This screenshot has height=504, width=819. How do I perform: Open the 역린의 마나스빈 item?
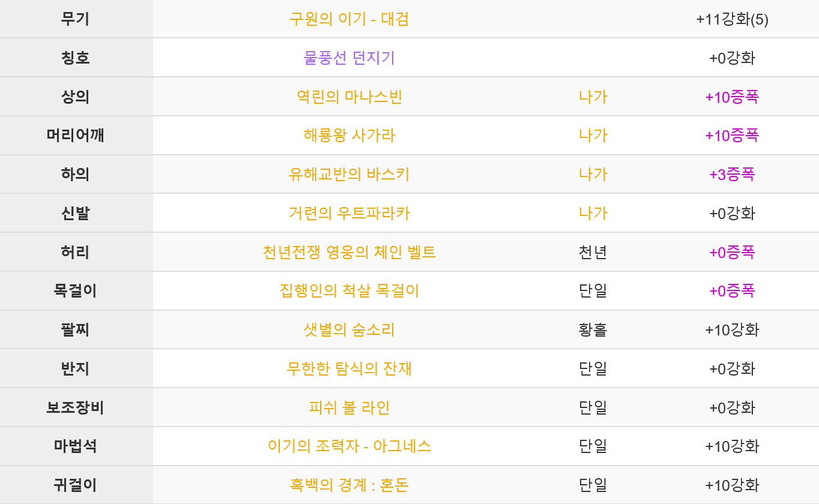tap(349, 97)
